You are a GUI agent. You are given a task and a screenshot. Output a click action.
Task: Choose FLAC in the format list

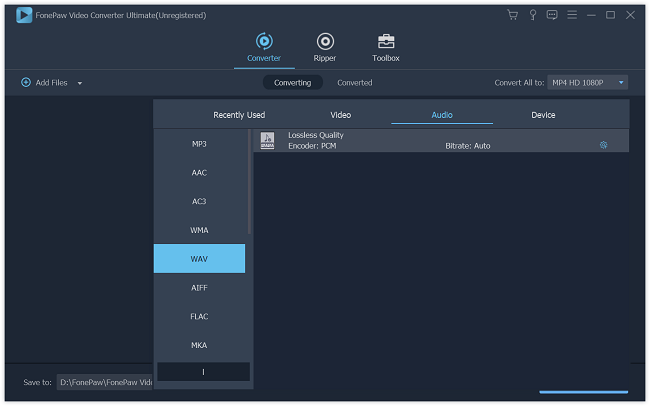click(199, 316)
